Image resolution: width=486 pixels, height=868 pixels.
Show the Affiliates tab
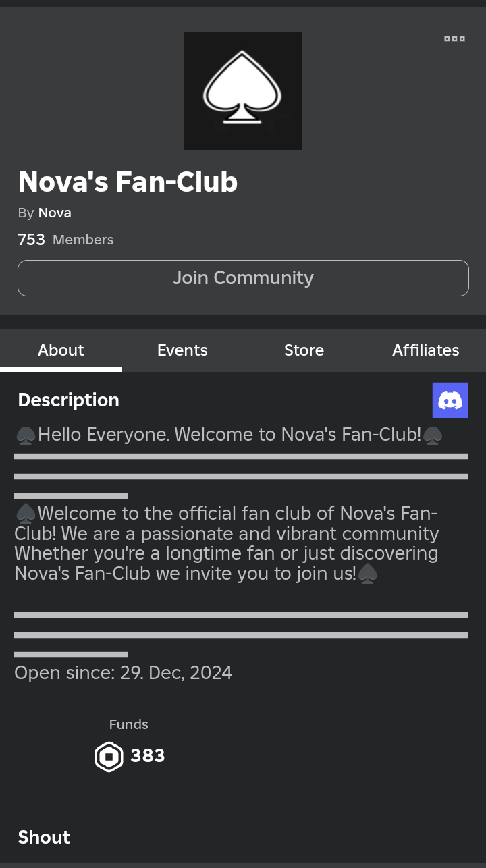pos(425,350)
